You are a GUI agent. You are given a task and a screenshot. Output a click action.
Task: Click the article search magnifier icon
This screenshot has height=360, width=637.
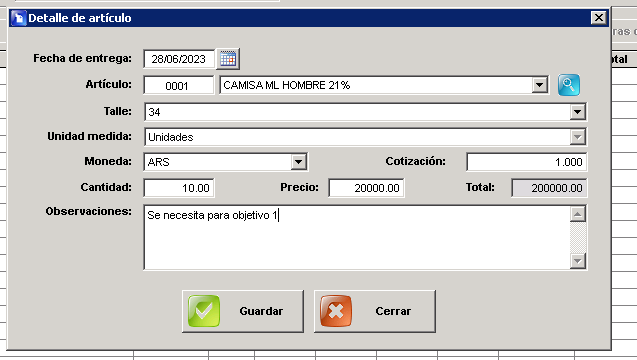[x=568, y=85]
